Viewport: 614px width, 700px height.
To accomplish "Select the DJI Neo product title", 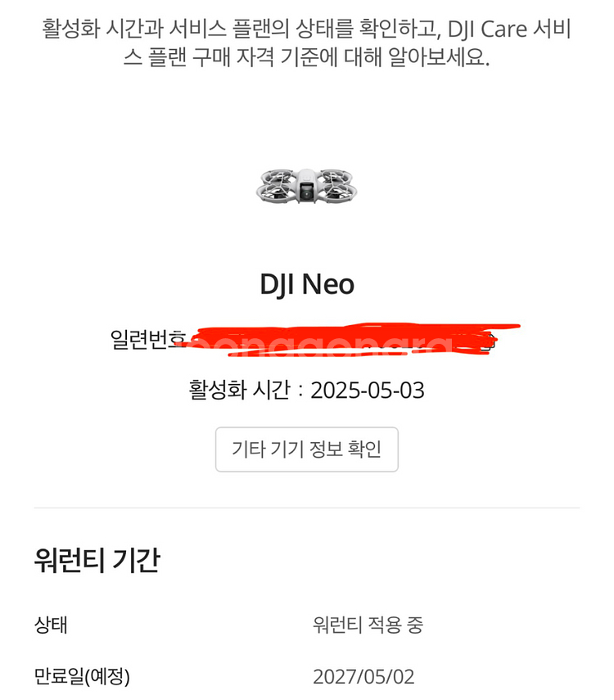I will click(306, 284).
